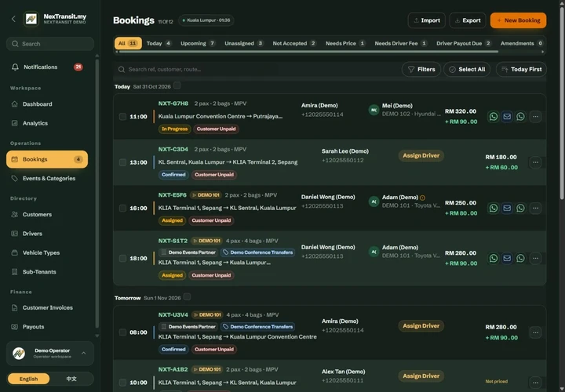The image size is (565, 392).
Task: Assign Driver to booking NXT-U3V4
Action: click(421, 326)
